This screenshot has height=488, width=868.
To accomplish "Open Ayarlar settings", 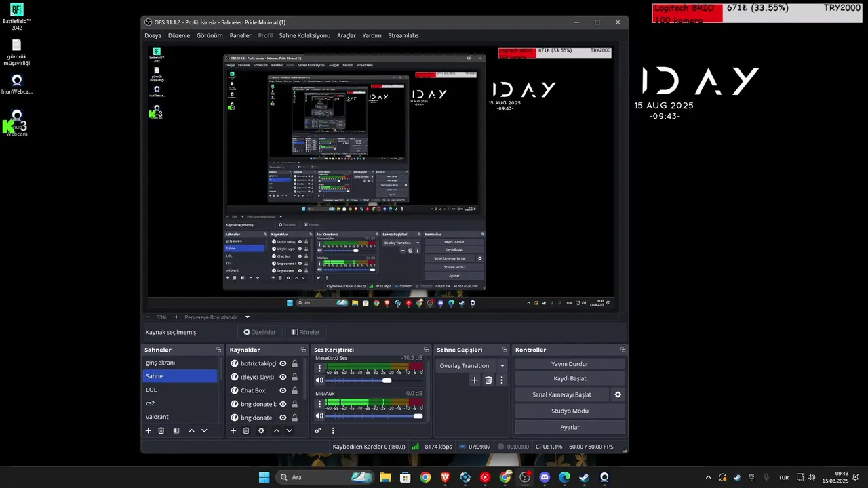I will pos(570,427).
